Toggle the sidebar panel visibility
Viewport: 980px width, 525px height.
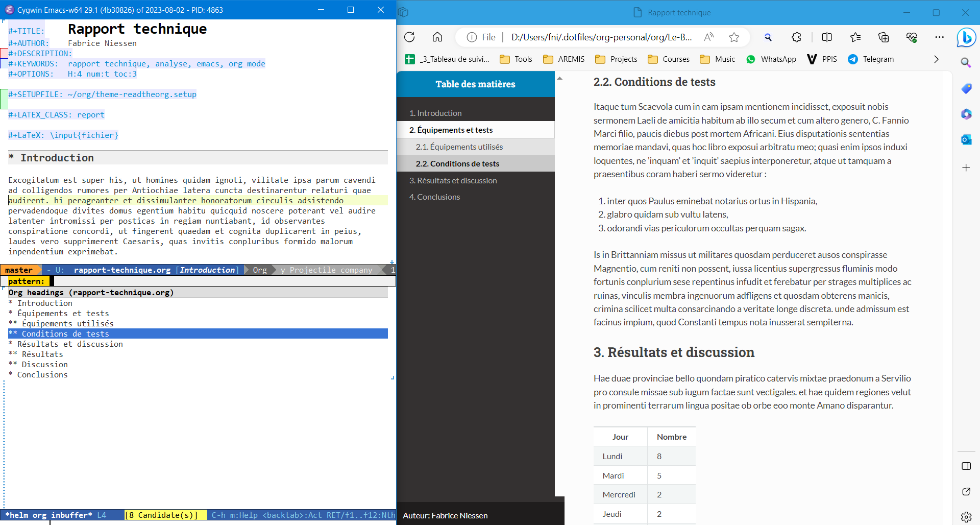coord(966,466)
